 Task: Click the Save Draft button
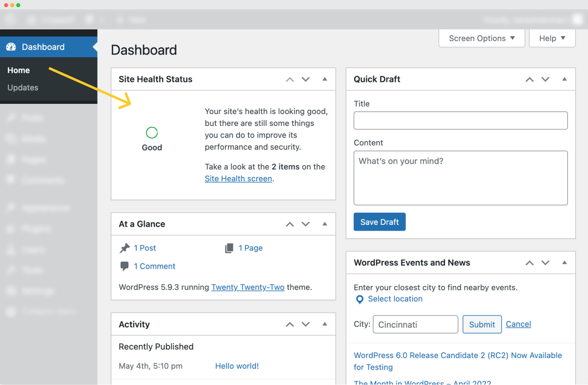pyautogui.click(x=380, y=222)
